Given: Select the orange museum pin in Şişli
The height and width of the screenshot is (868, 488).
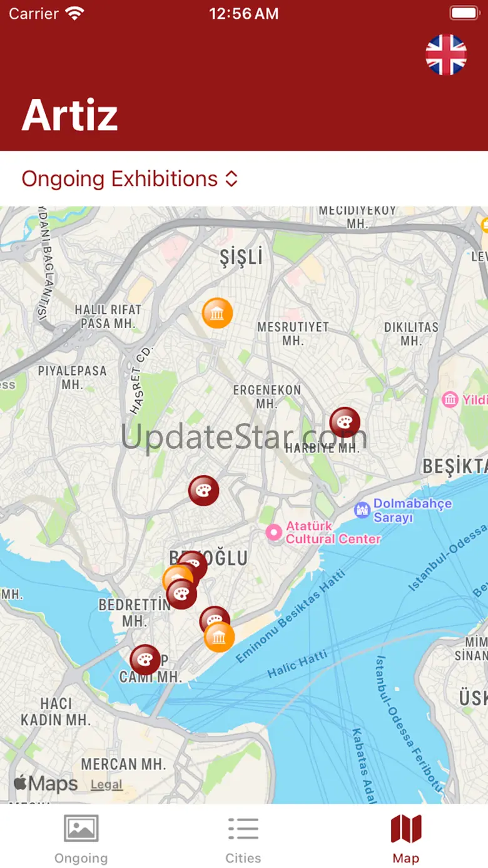Looking at the screenshot, I should coord(217,313).
